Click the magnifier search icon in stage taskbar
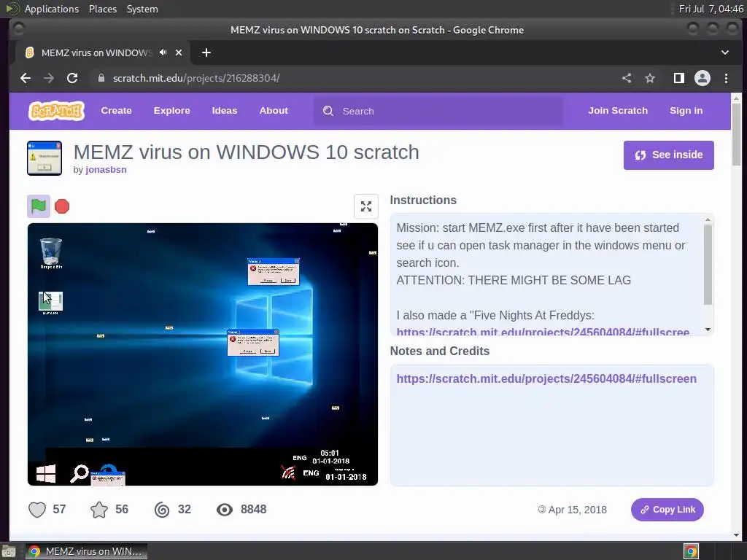Viewport: 747px width, 560px height. pos(79,473)
